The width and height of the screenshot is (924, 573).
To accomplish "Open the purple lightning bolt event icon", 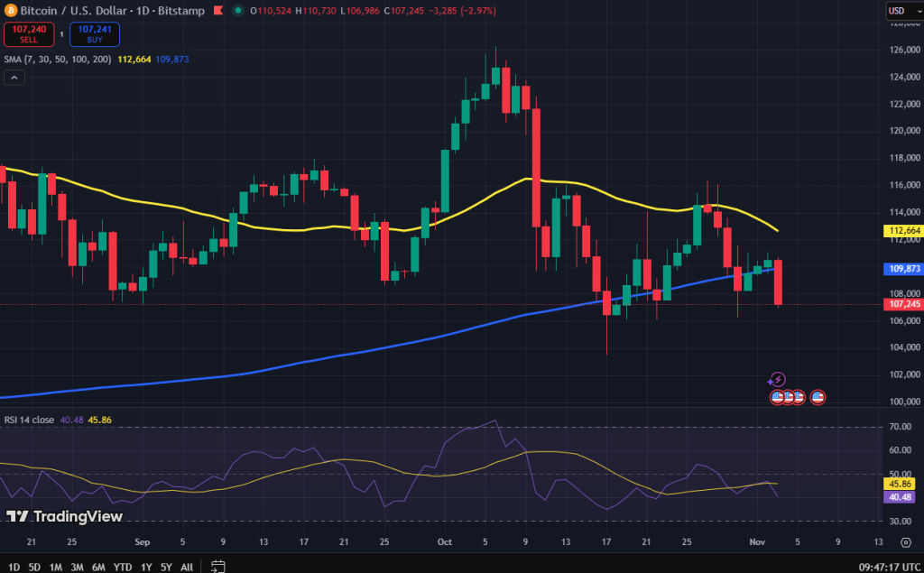I will 778,380.
